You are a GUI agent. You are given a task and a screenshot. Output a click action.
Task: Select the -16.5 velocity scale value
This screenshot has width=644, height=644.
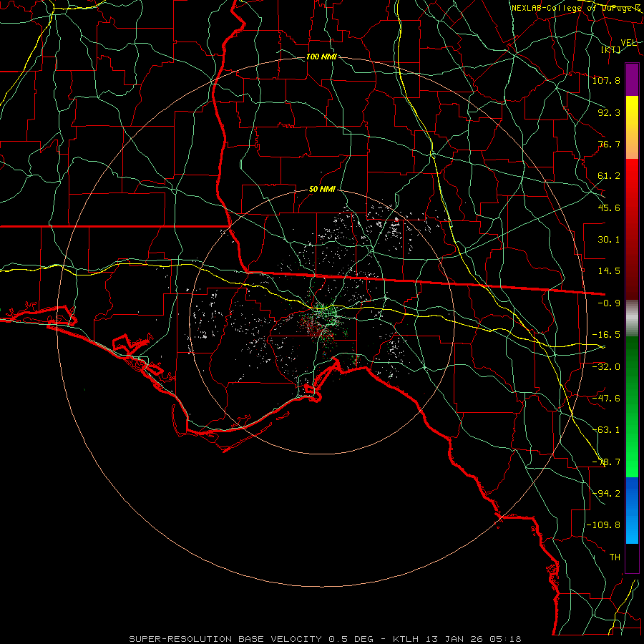click(606, 335)
